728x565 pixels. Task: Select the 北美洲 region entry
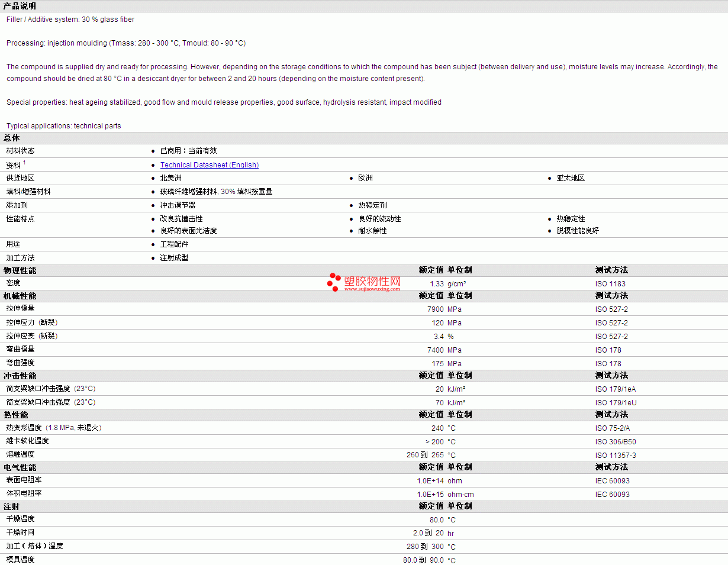click(171, 178)
